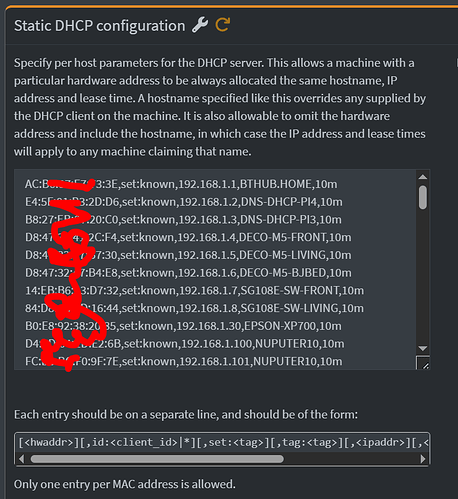
Task: Click horizontal scrollbar thumb under format syntax
Action: (157, 459)
